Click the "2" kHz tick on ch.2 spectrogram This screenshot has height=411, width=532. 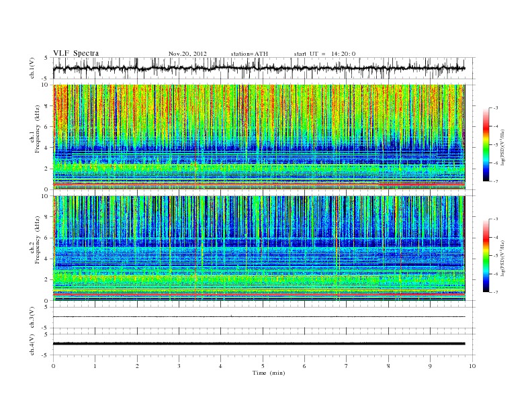pyautogui.click(x=46, y=279)
